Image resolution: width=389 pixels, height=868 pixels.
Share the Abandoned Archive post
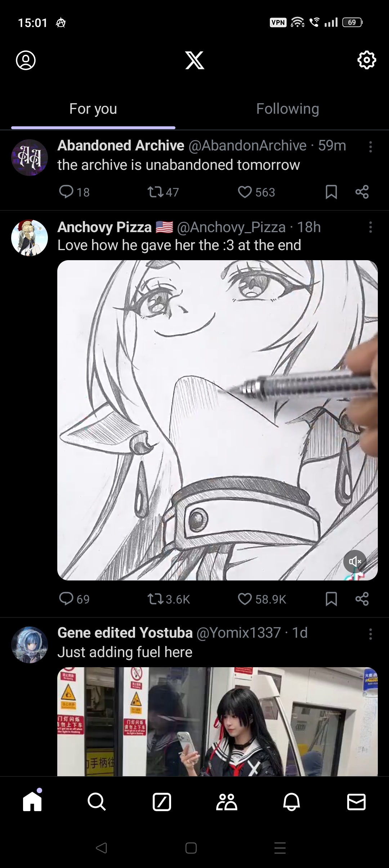[362, 192]
